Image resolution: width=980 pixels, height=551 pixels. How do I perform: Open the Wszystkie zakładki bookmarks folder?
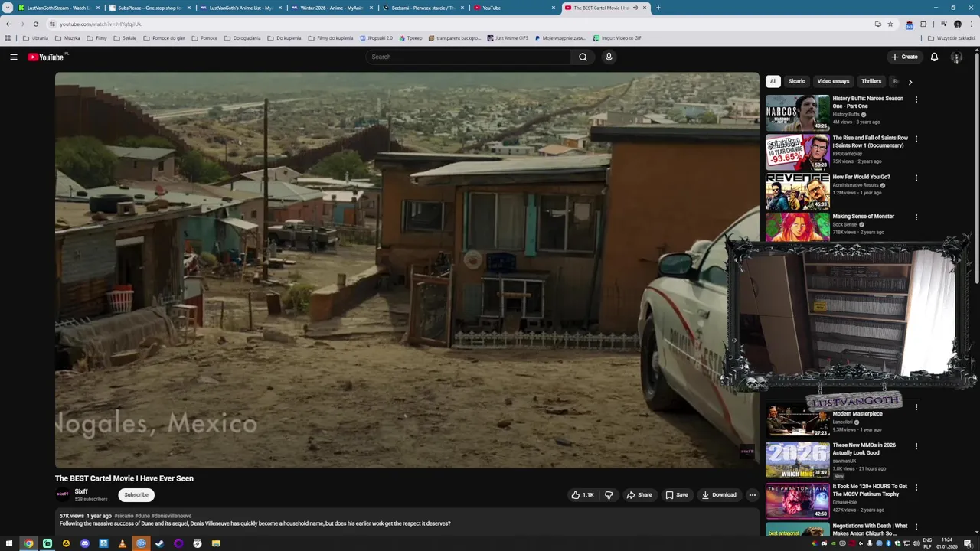(x=951, y=37)
